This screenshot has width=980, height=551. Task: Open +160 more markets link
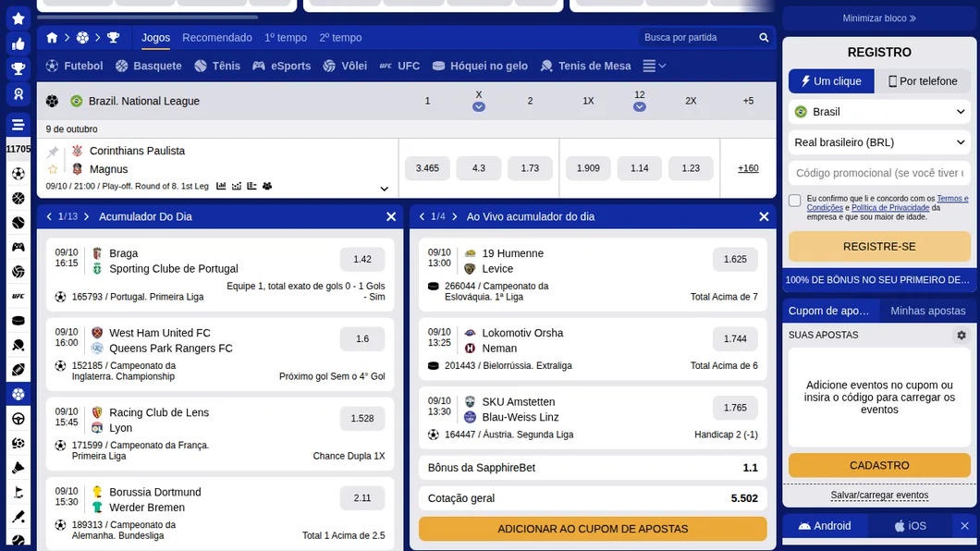[748, 168]
